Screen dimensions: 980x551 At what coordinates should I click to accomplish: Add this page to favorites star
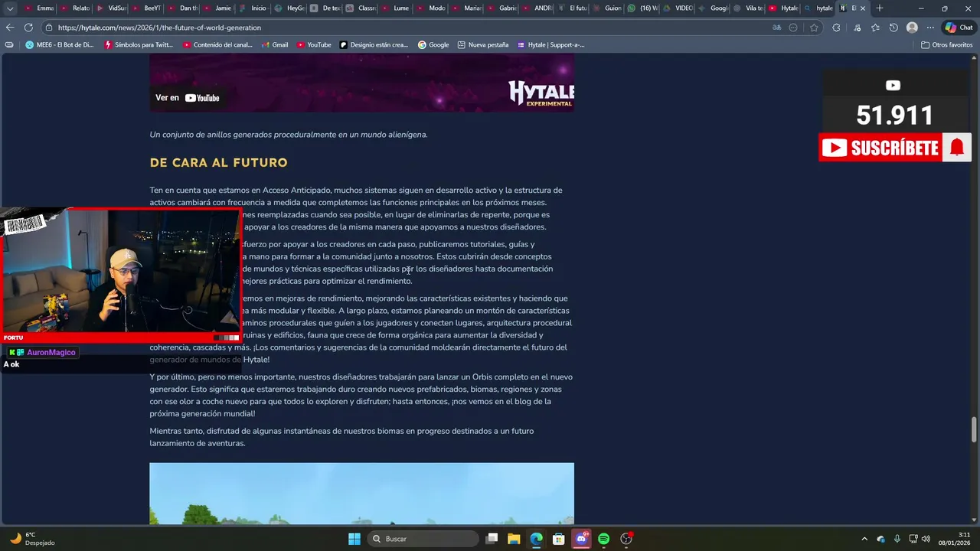click(814, 28)
